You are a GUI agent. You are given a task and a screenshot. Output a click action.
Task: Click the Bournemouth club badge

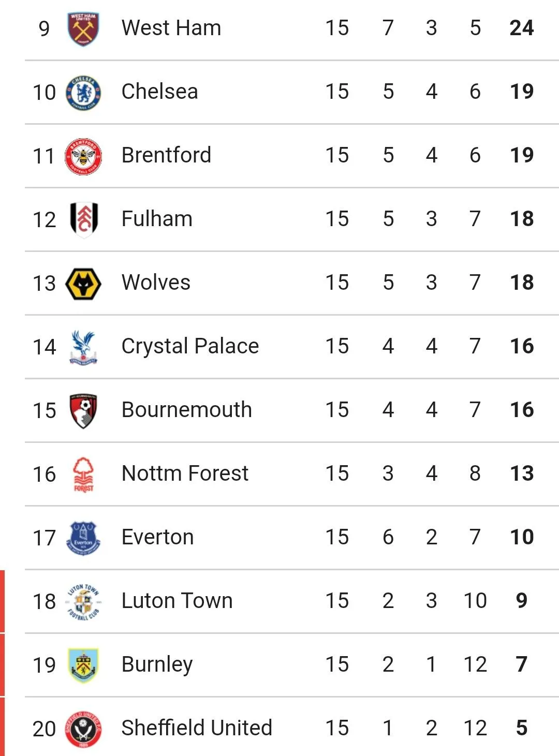pyautogui.click(x=83, y=411)
